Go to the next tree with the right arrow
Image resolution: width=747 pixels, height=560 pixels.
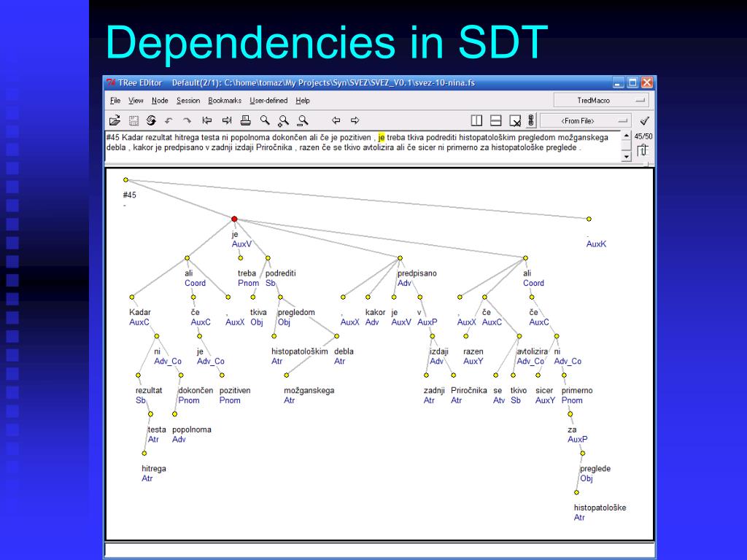pos(355,120)
